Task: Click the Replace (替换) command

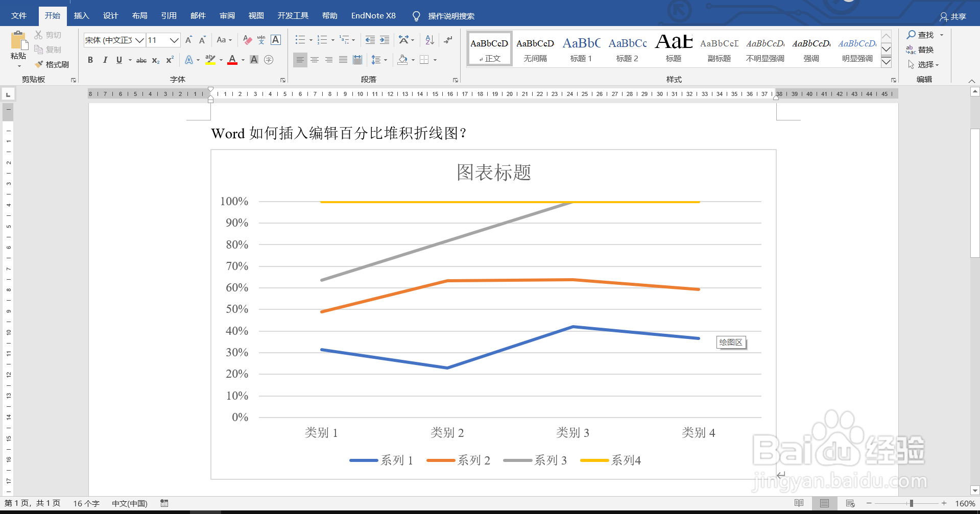Action: [x=920, y=50]
